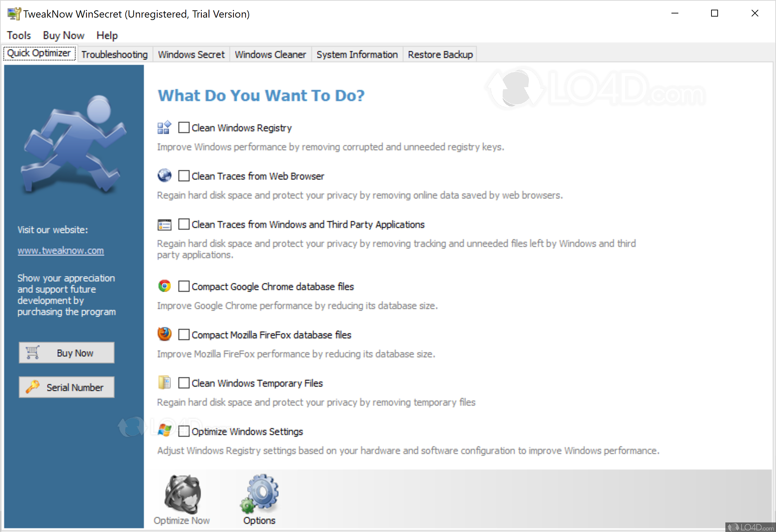This screenshot has height=532, width=776.
Task: Open the System Information tab
Action: pyautogui.click(x=357, y=55)
